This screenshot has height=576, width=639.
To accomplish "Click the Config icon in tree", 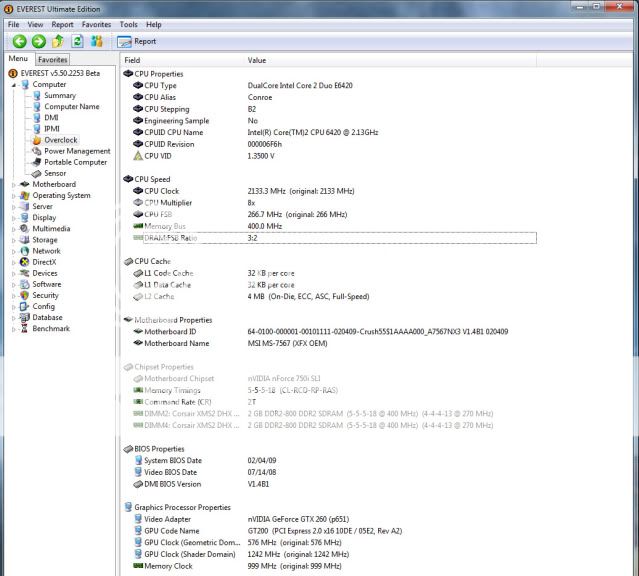I will 25,306.
